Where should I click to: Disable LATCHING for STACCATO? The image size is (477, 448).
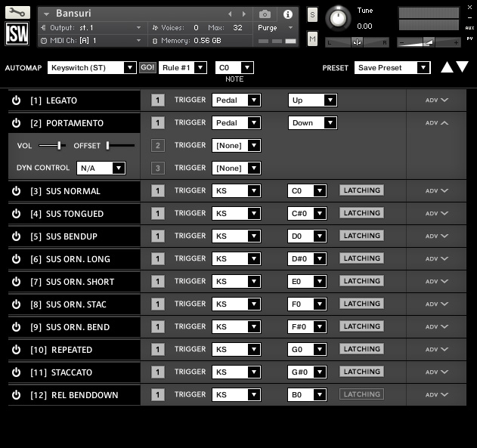coord(361,372)
